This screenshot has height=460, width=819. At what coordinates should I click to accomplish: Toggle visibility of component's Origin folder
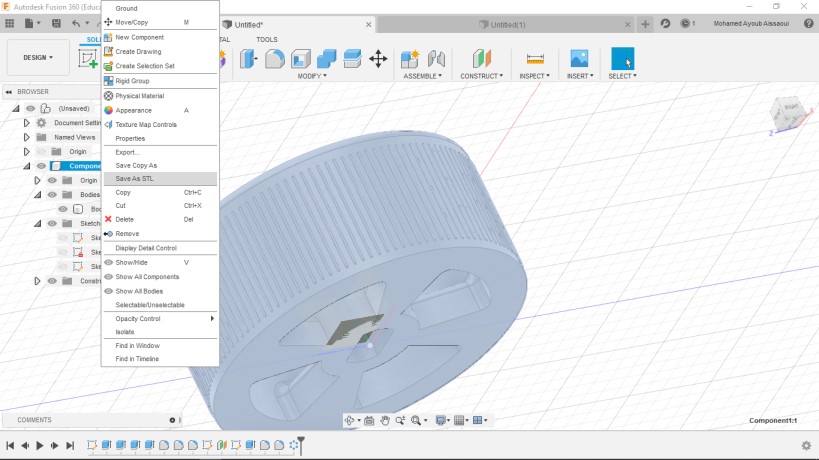(52, 180)
